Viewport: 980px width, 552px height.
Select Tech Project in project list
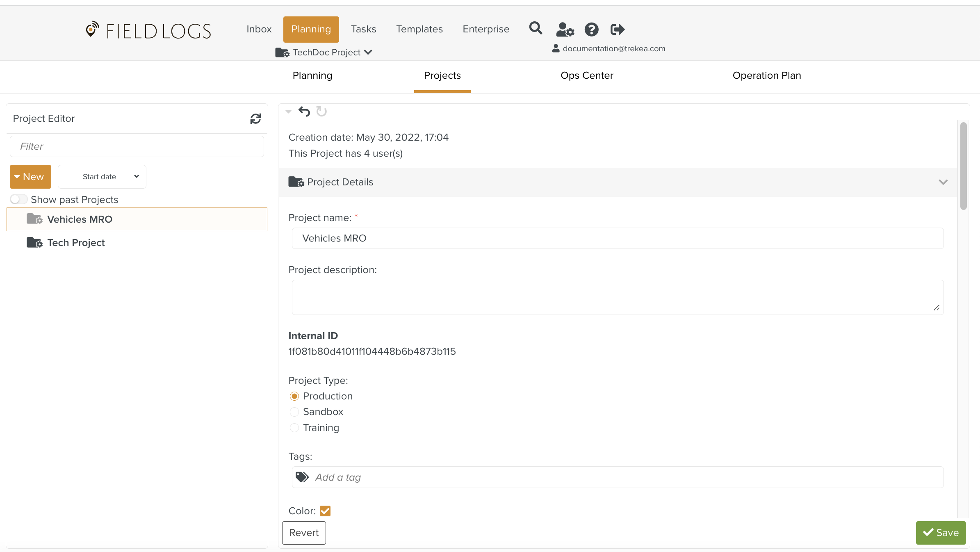point(76,243)
